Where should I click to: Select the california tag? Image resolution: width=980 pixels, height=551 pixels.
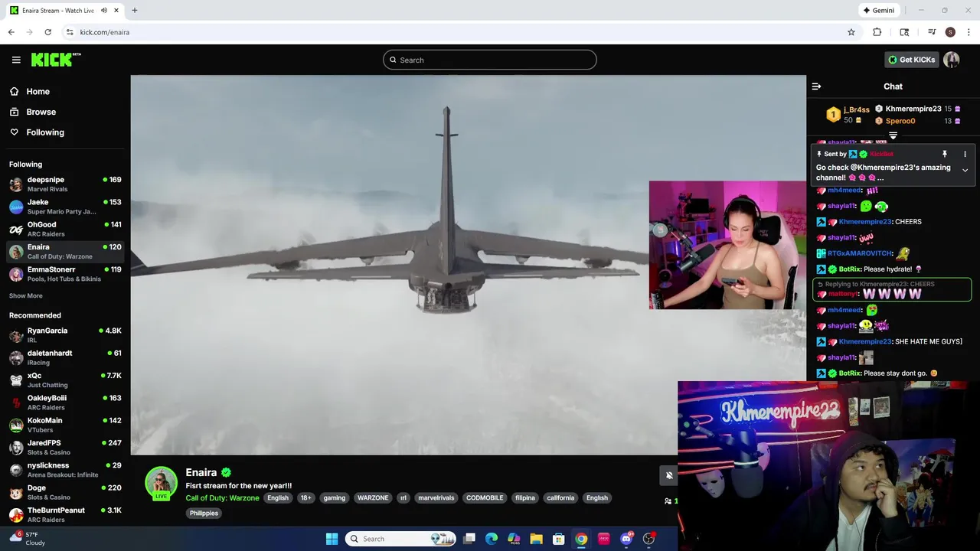click(560, 497)
